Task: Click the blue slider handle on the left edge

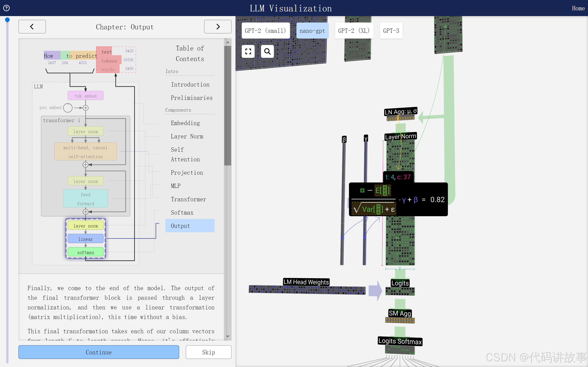Action: pyautogui.click(x=7, y=20)
